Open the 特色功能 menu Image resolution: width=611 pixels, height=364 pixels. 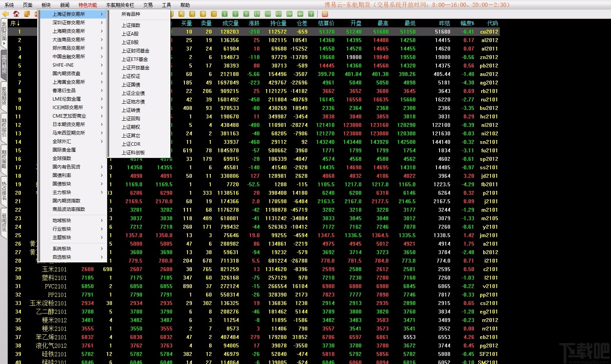[88, 5]
